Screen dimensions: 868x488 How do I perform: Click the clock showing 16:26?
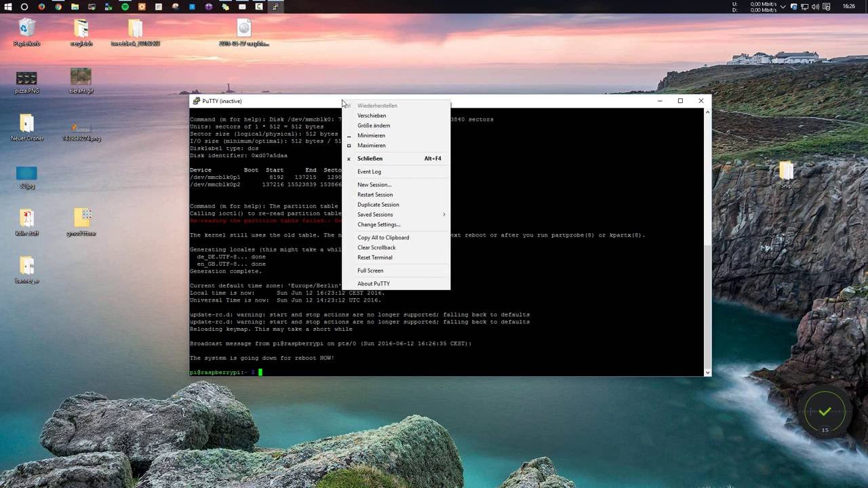tap(848, 7)
